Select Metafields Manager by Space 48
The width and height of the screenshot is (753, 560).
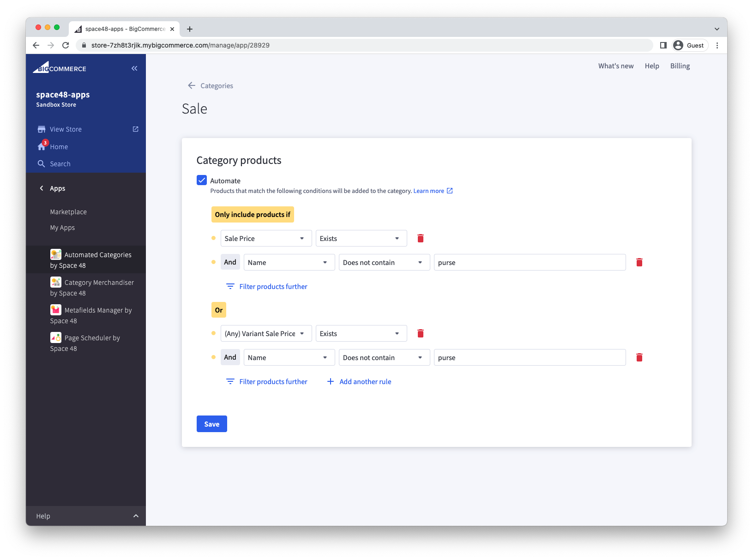tap(86, 315)
